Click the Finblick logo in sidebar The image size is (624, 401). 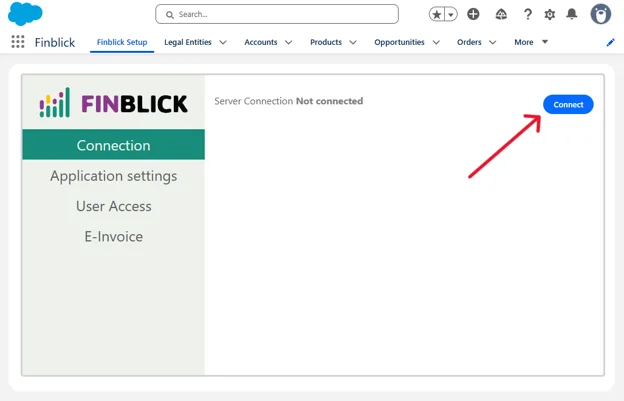113,103
